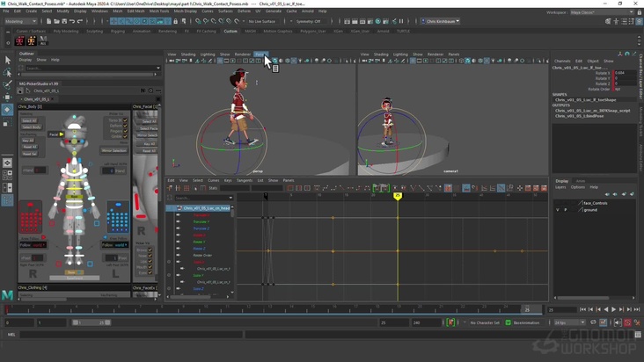Toggle visibility V of the ground layer
This screenshot has width=644, height=362.
point(558,210)
